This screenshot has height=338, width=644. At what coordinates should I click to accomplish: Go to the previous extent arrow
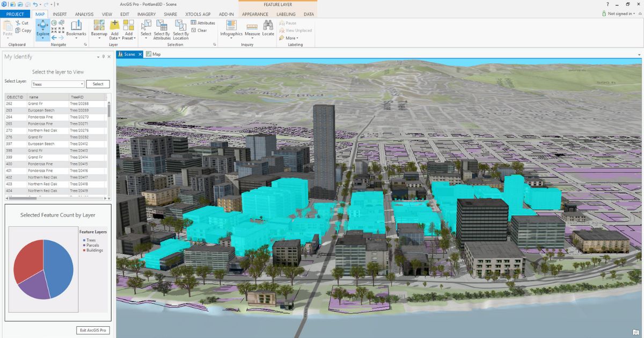point(54,37)
